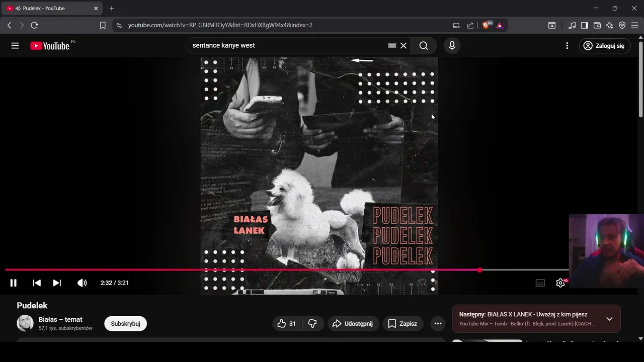Run search with the magnifier button
The height and width of the screenshot is (362, 644).
pos(424,46)
